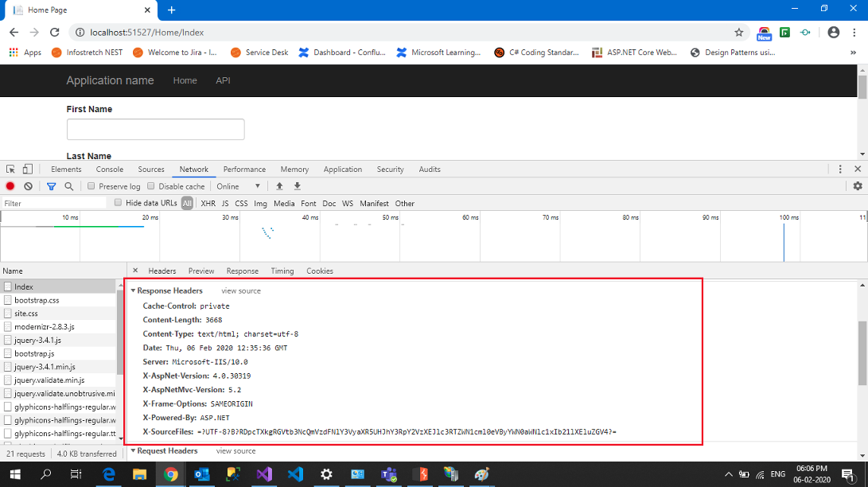The width and height of the screenshot is (868, 487).
Task: Toggle the network filter funnel icon
Action: click(x=51, y=186)
